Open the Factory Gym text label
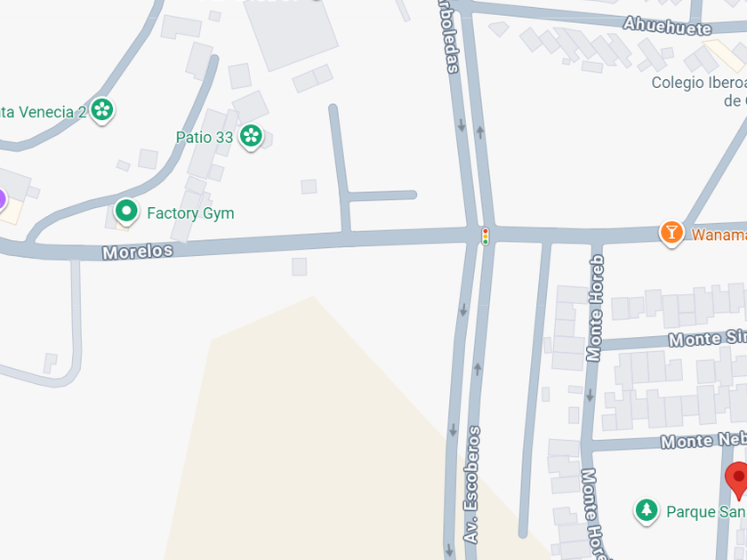The height and width of the screenshot is (560, 747). 190,212
